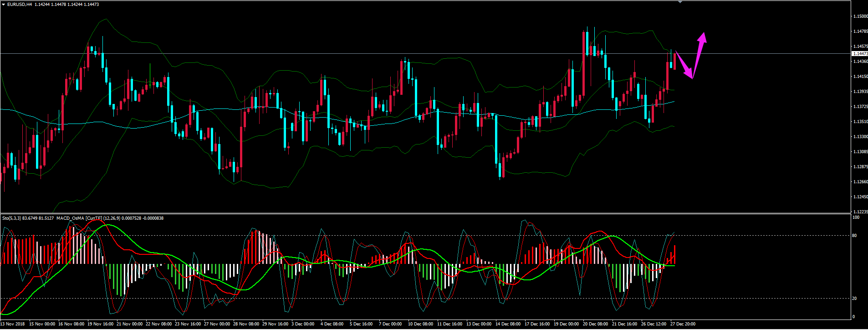Click the 1.13085 price scale label
Image resolution: width=868 pixels, height=330 pixels.
[x=860, y=152]
